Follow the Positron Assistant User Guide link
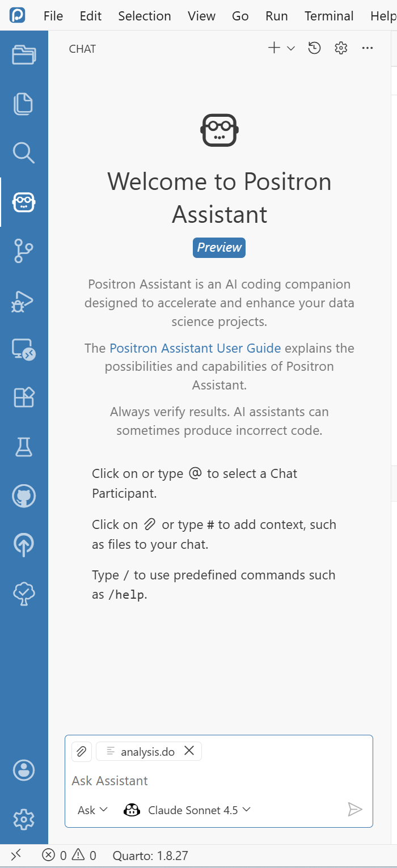The height and width of the screenshot is (868, 397). (195, 348)
